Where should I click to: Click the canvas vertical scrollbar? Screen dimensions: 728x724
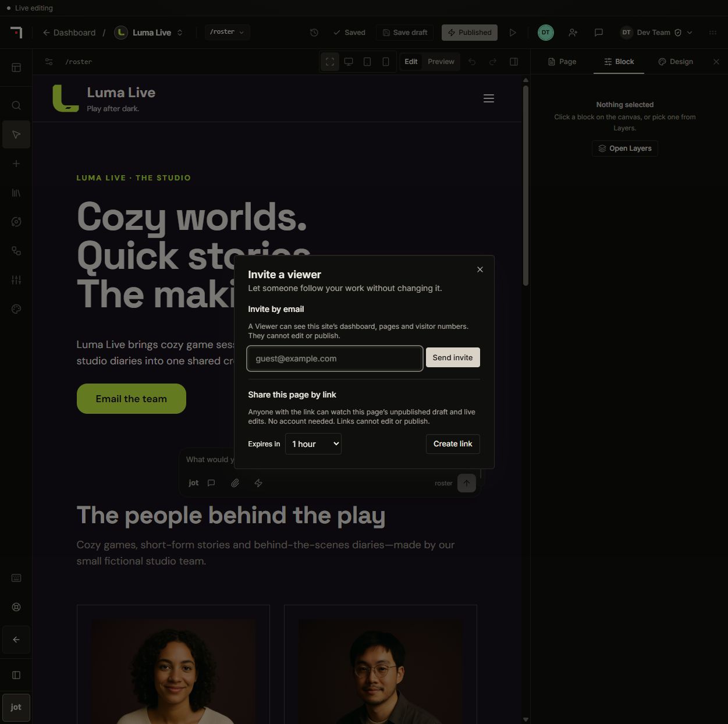[525, 186]
